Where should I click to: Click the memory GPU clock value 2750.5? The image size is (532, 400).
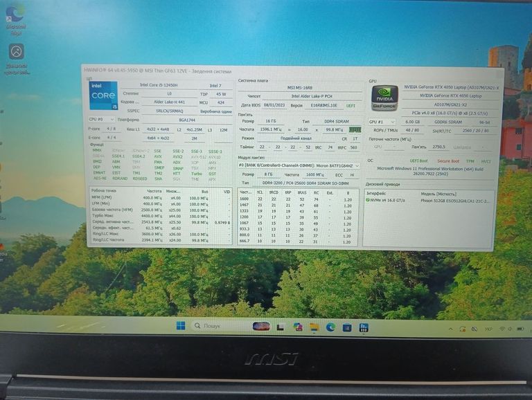438,147
